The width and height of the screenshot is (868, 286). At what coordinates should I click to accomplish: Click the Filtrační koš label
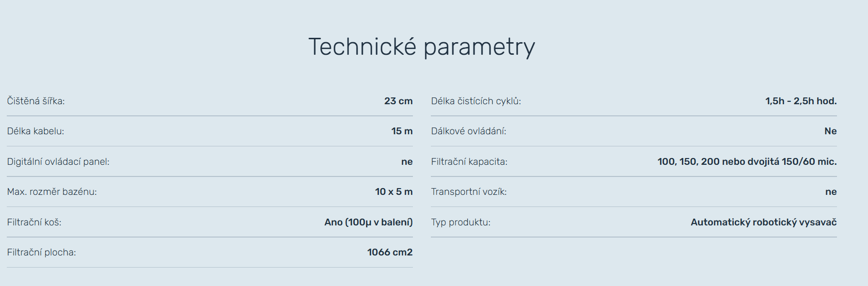[x=34, y=222]
